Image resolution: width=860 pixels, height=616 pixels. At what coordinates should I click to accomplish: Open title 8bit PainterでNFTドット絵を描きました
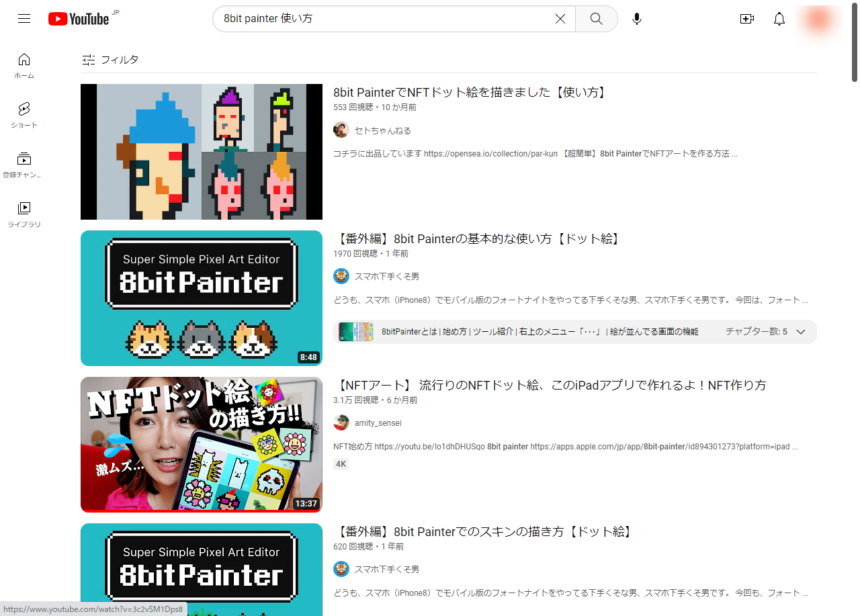[470, 93]
